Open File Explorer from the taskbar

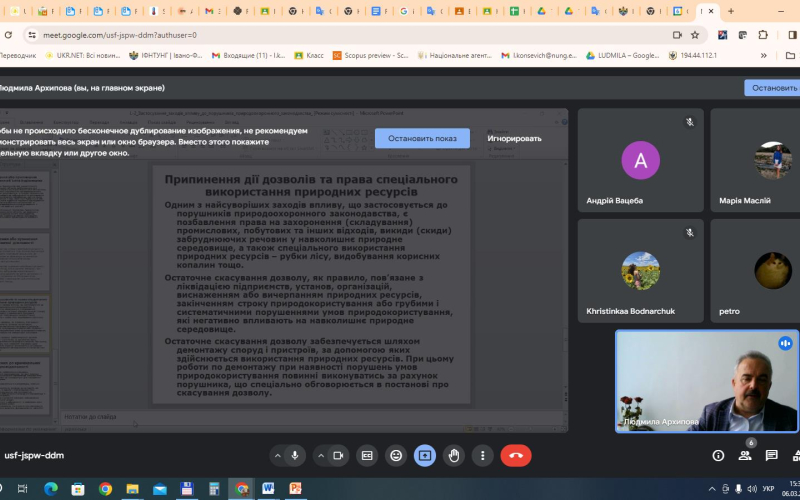(132, 489)
